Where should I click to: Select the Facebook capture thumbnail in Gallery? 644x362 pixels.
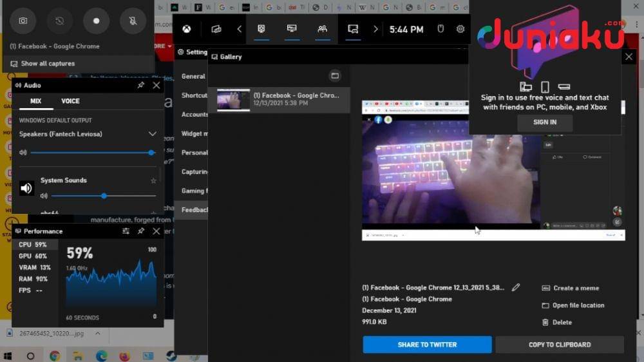coord(233,100)
